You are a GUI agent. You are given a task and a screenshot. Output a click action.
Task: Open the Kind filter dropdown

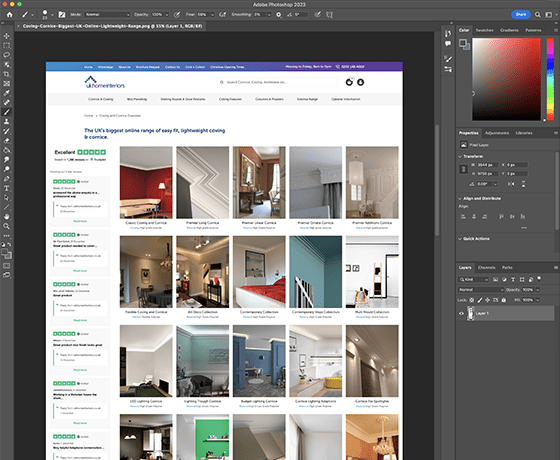pos(473,279)
